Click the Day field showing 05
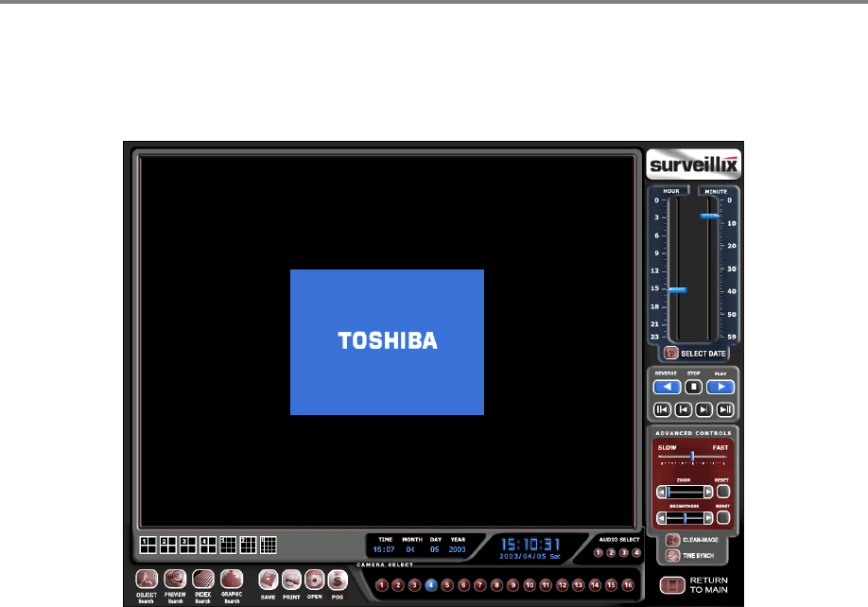 435,549
